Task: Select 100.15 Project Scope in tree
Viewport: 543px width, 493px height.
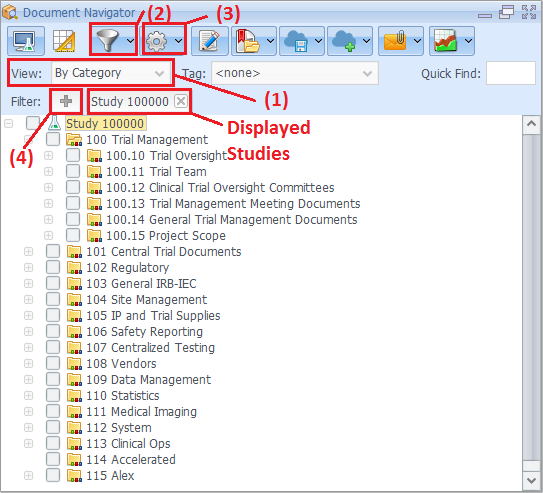Action: pos(166,236)
